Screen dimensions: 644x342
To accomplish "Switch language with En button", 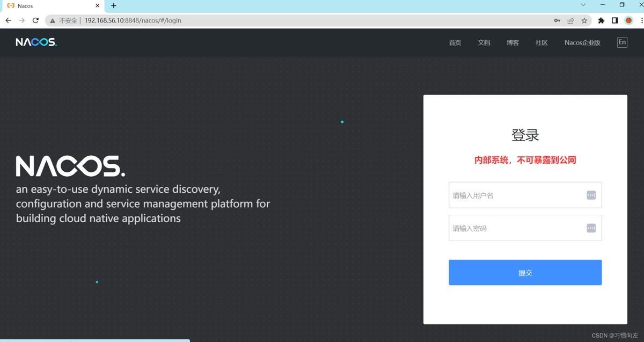I will [x=622, y=42].
